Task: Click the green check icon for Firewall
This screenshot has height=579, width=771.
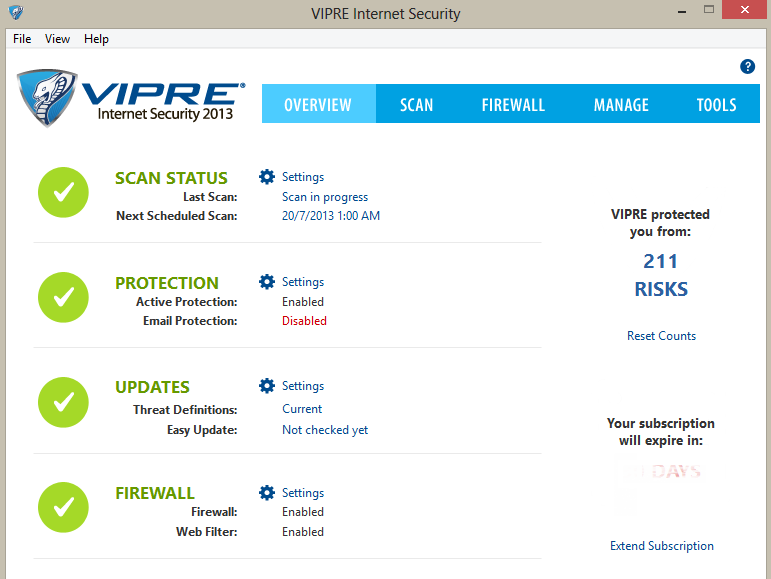Action: click(63, 507)
